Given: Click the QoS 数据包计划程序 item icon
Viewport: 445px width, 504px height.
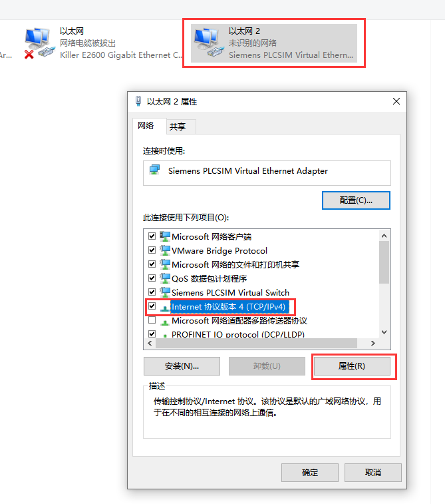Looking at the screenshot, I should (x=165, y=278).
